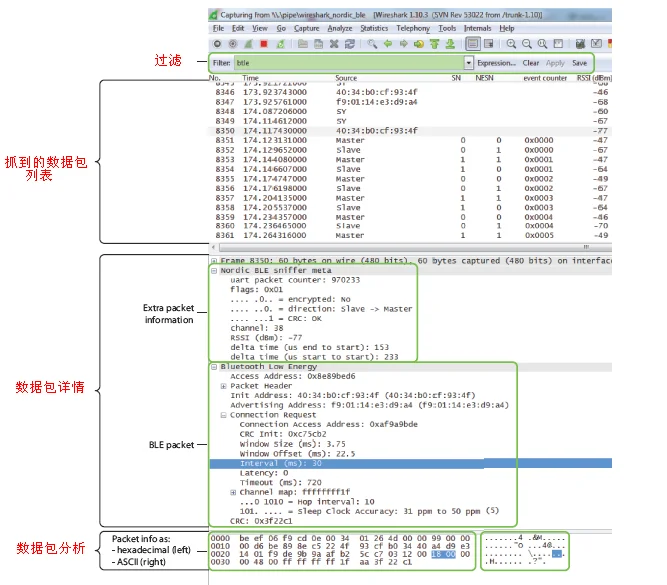
Task: Click the start capture shark fin icon
Action: pos(248,44)
